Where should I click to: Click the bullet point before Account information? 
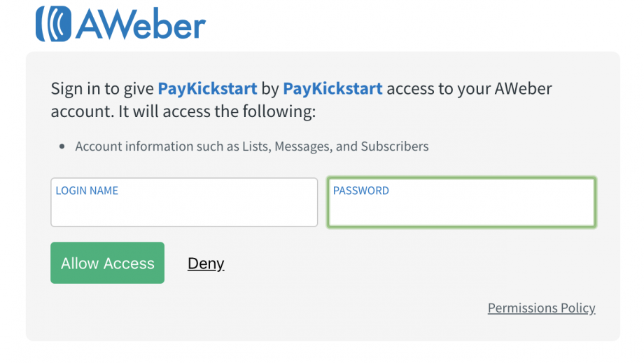tap(62, 146)
